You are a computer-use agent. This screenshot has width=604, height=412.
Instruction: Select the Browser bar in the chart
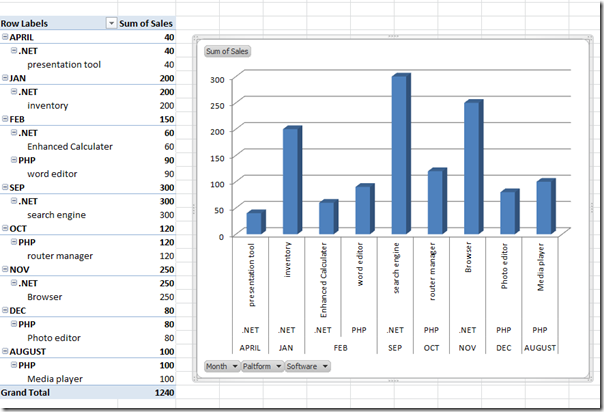click(x=473, y=170)
